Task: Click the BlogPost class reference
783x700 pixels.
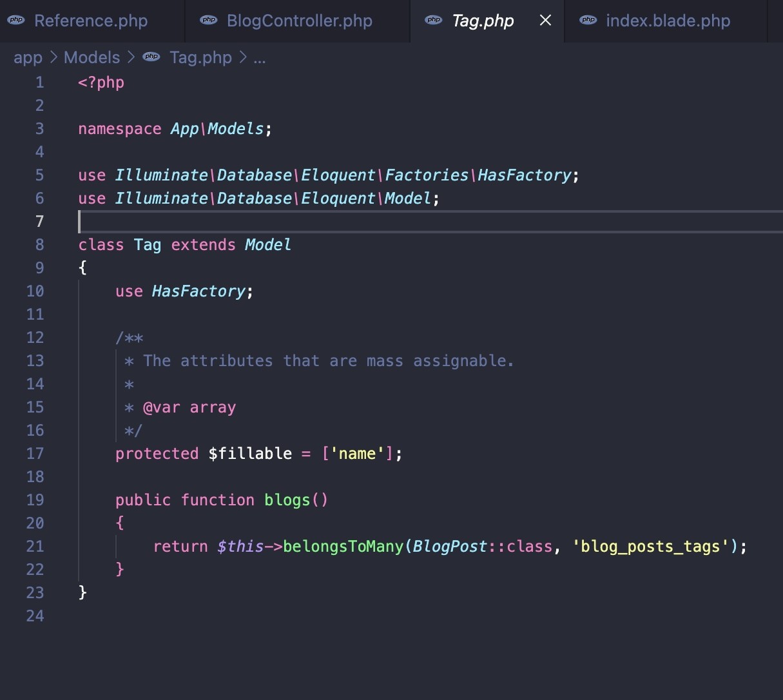Action: point(450,547)
